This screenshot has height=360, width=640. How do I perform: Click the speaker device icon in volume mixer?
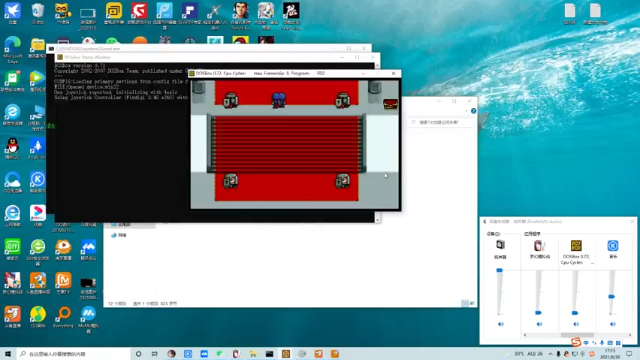pyautogui.click(x=500, y=245)
